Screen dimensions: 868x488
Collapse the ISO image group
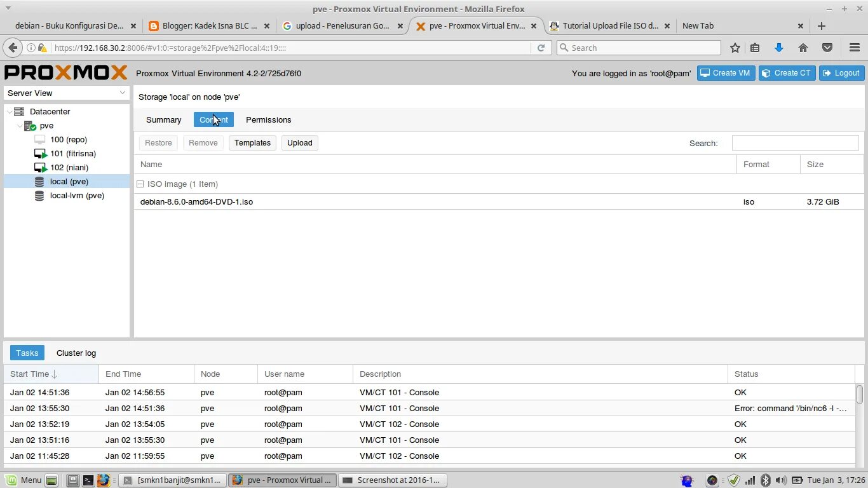pyautogui.click(x=140, y=184)
